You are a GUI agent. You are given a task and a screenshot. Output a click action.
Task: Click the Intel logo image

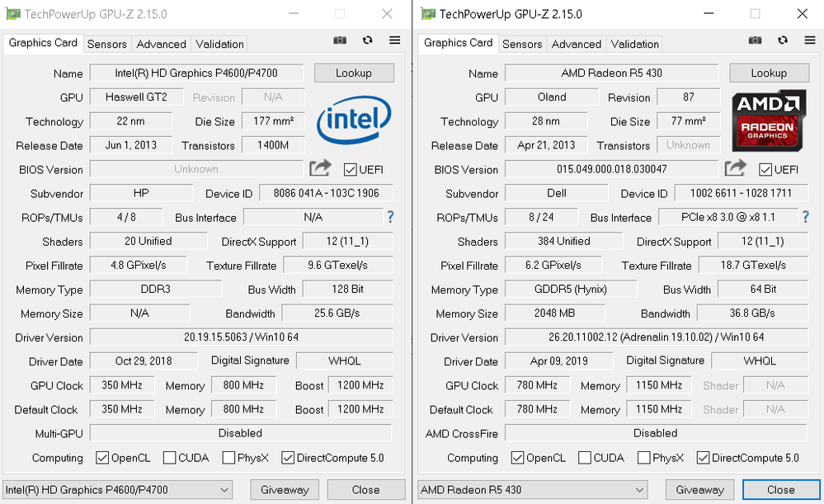click(x=354, y=120)
